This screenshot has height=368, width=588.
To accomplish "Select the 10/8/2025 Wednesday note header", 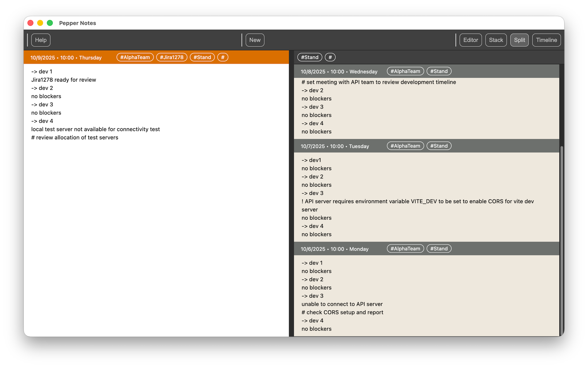I will tap(339, 72).
